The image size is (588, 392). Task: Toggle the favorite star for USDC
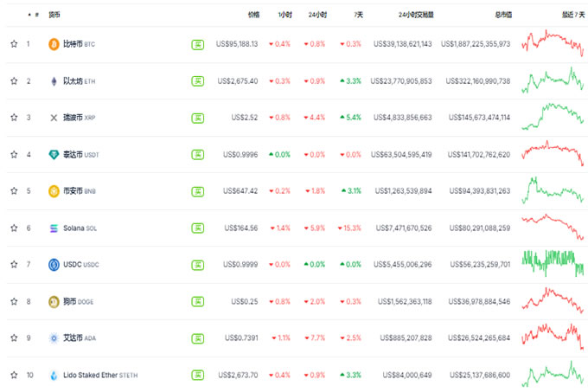pyautogui.click(x=13, y=265)
